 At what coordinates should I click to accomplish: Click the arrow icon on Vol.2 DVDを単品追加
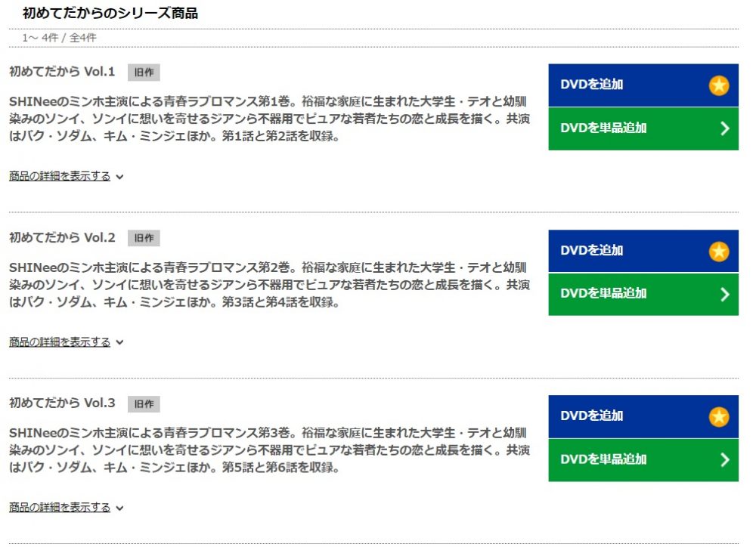tap(725, 294)
